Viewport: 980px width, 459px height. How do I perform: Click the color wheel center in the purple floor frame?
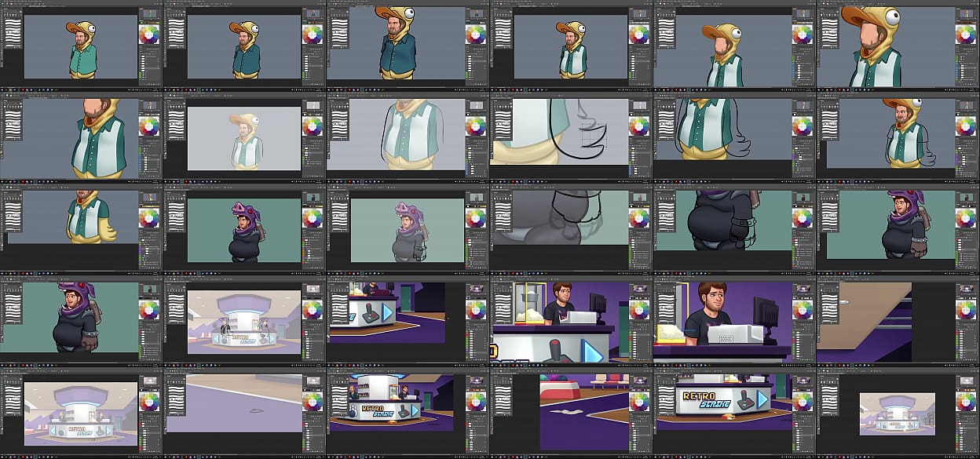click(x=475, y=401)
